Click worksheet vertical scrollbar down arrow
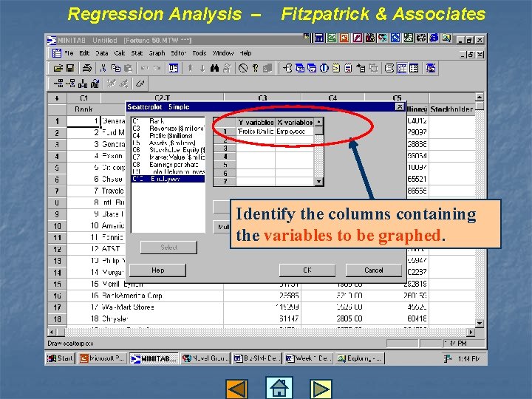This screenshot has width=532, height=399. [x=480, y=323]
